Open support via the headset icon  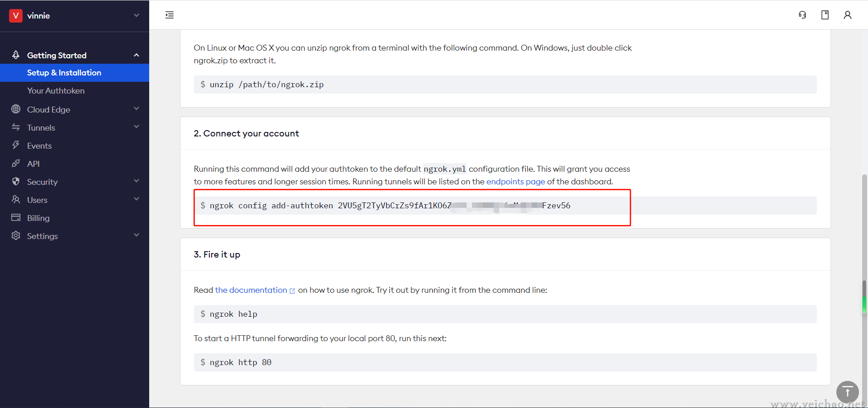[802, 15]
